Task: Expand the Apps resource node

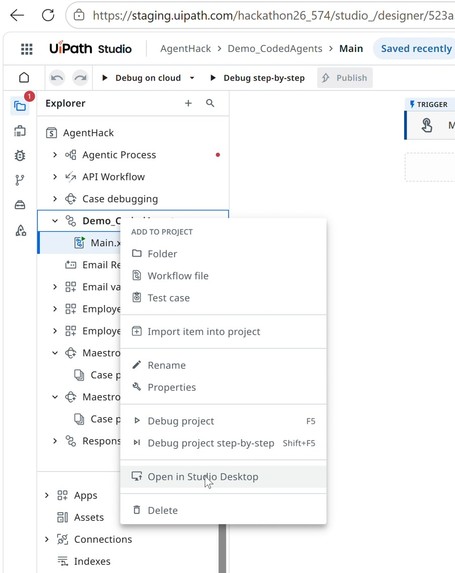Action: [47, 496]
